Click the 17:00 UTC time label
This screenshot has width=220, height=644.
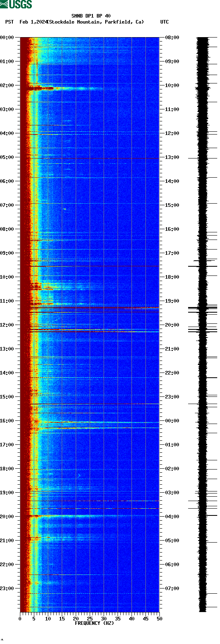[172, 253]
